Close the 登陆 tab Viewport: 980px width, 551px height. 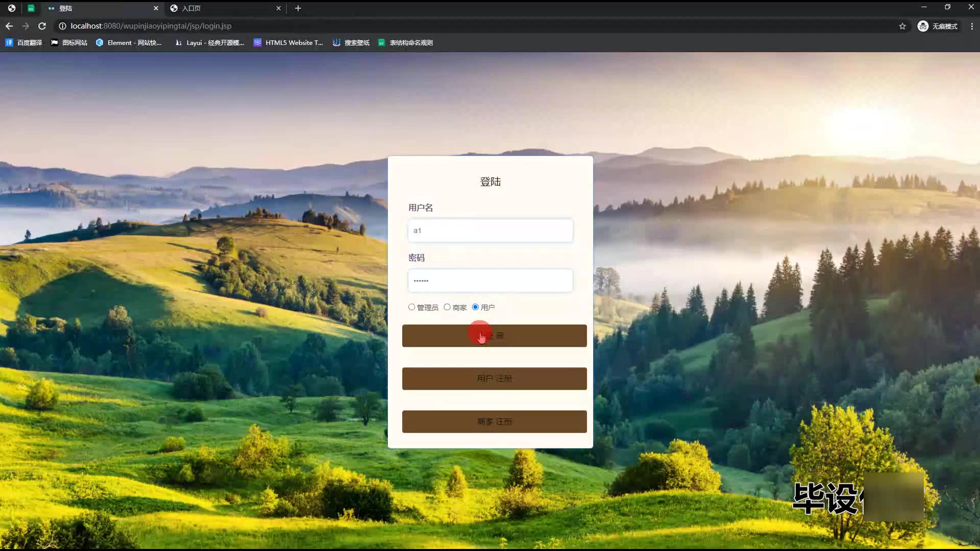[156, 8]
